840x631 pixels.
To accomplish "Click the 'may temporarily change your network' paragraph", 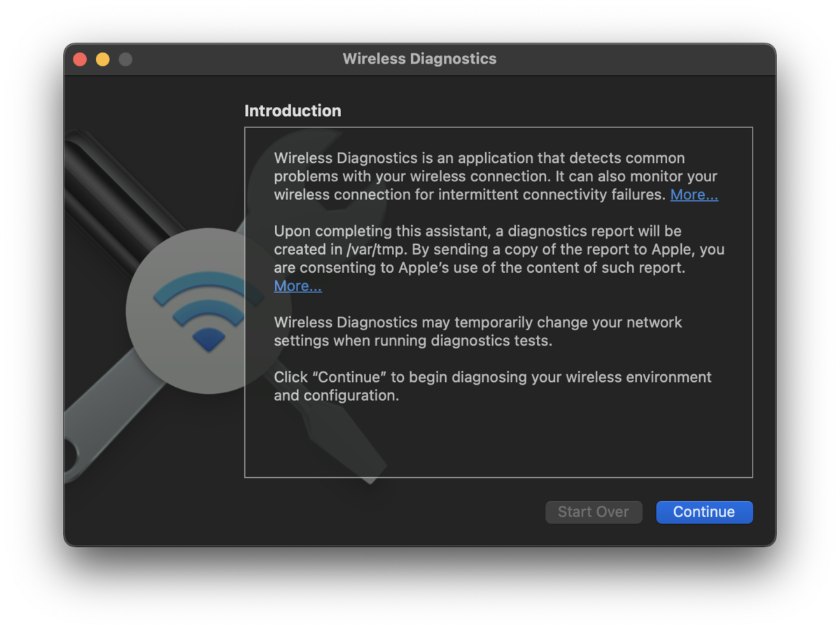I will click(478, 332).
